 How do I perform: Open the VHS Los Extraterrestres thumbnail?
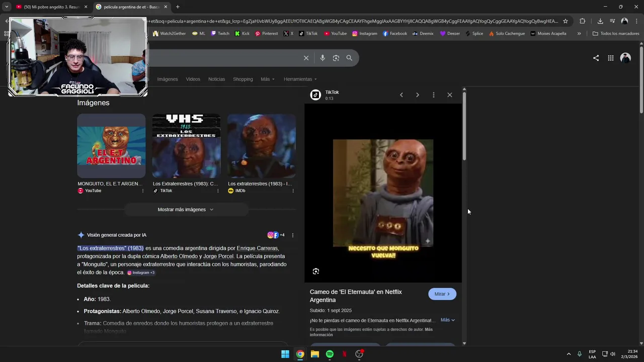(186, 146)
